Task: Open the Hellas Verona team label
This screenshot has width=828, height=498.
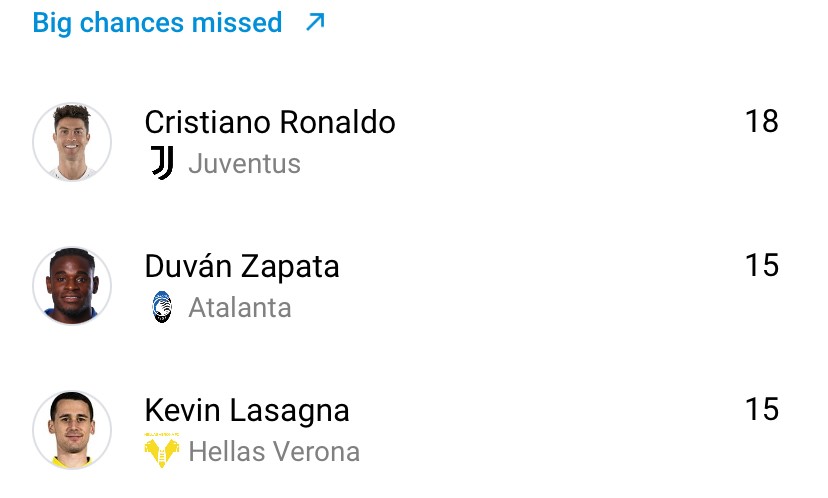Action: (x=274, y=451)
